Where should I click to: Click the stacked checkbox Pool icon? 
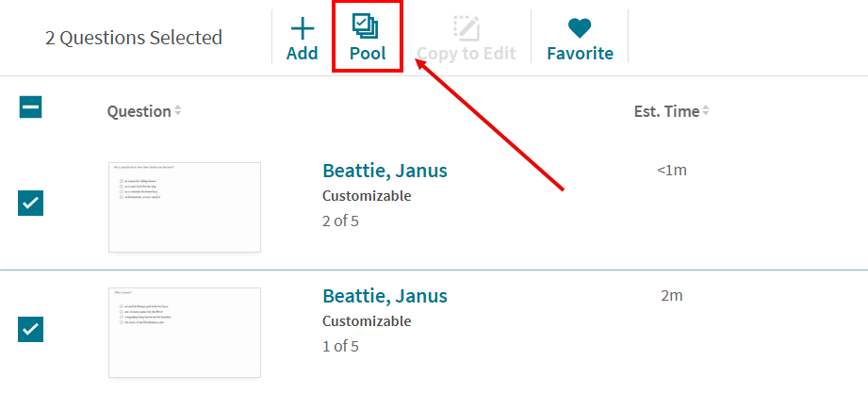click(x=367, y=26)
